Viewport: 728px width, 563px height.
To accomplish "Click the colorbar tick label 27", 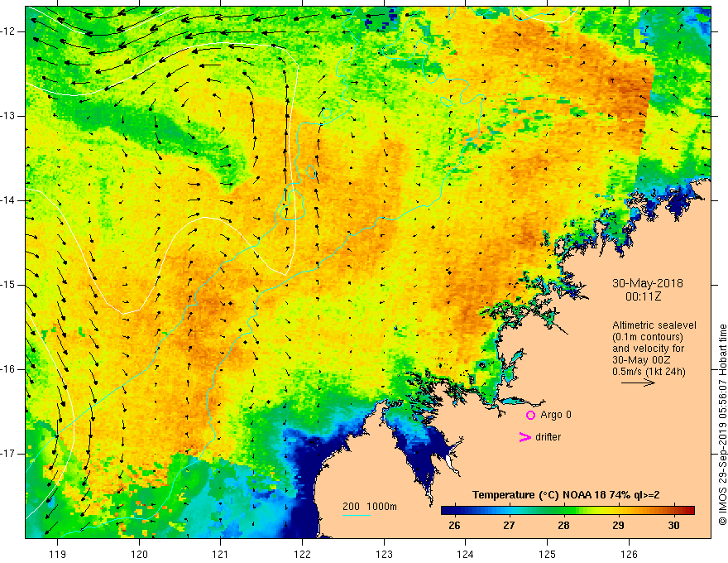I will click(509, 525).
